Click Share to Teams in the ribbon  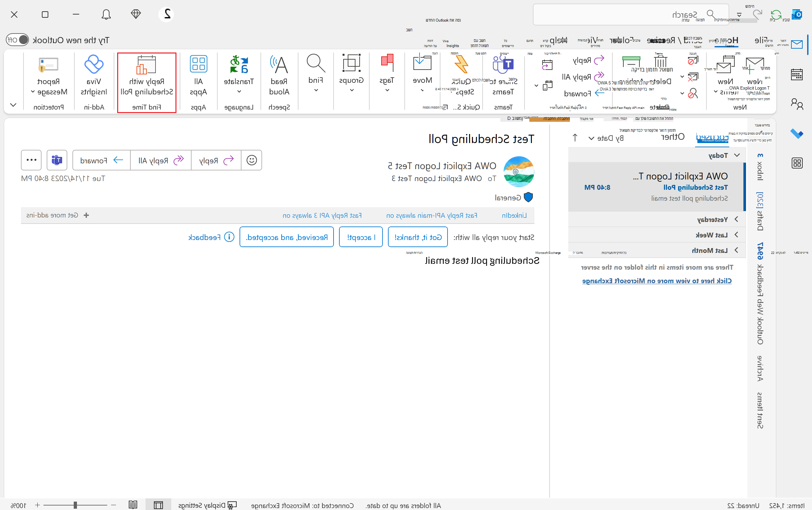(503, 75)
